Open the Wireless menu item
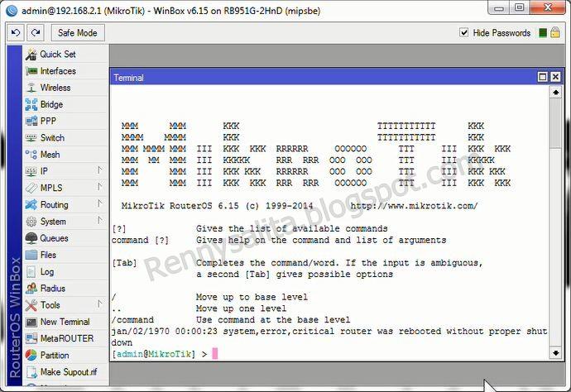 tap(65, 88)
